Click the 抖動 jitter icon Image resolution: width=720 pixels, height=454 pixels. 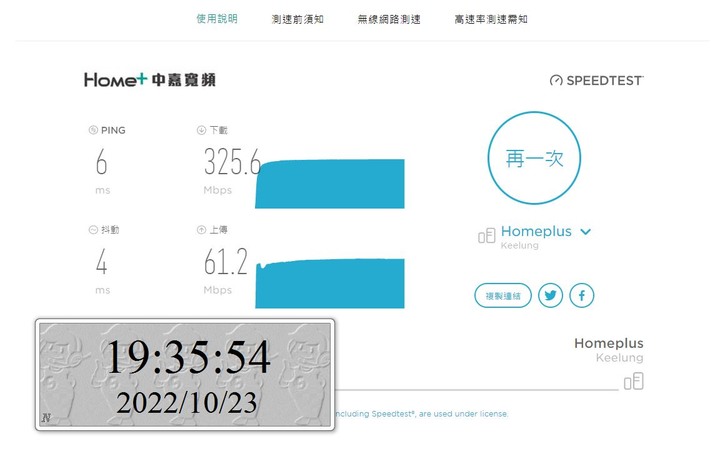point(93,230)
